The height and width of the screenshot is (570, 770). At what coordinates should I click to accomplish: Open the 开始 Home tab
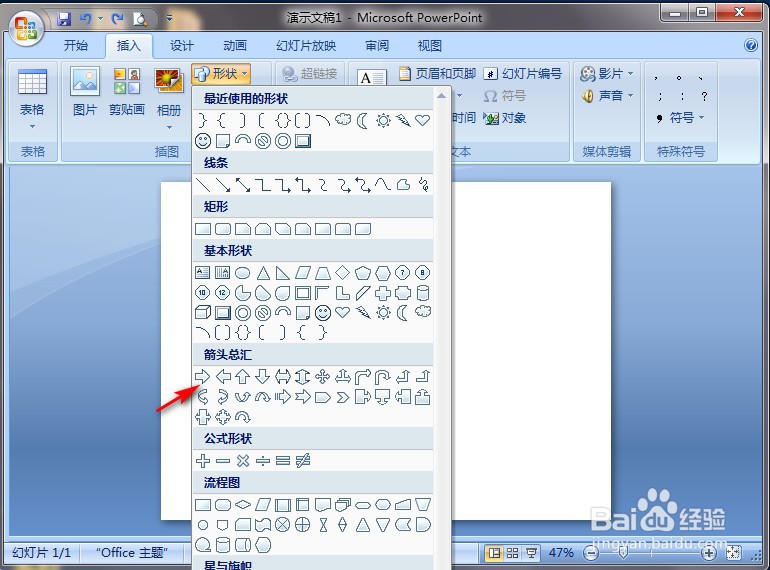[76, 46]
